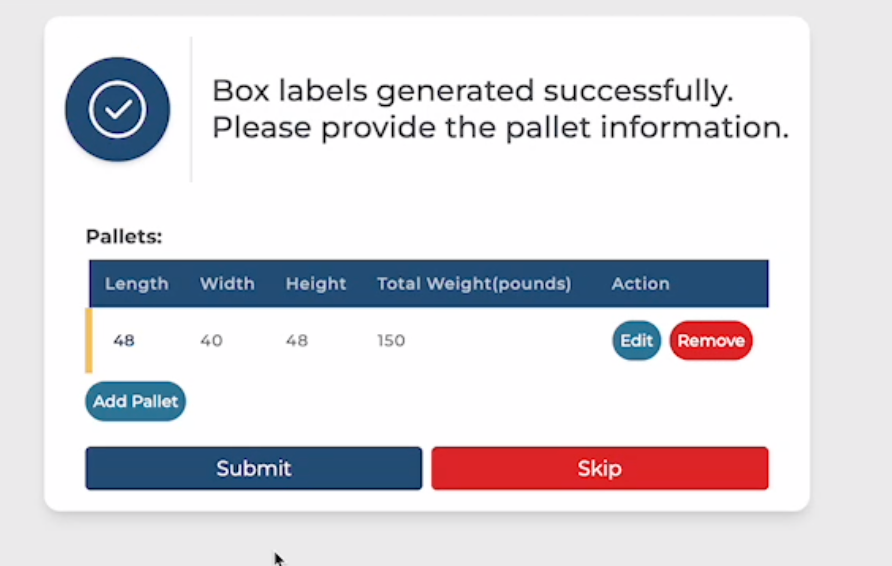
Task: Click the vertical divider beside the checkmark
Action: pos(191,110)
